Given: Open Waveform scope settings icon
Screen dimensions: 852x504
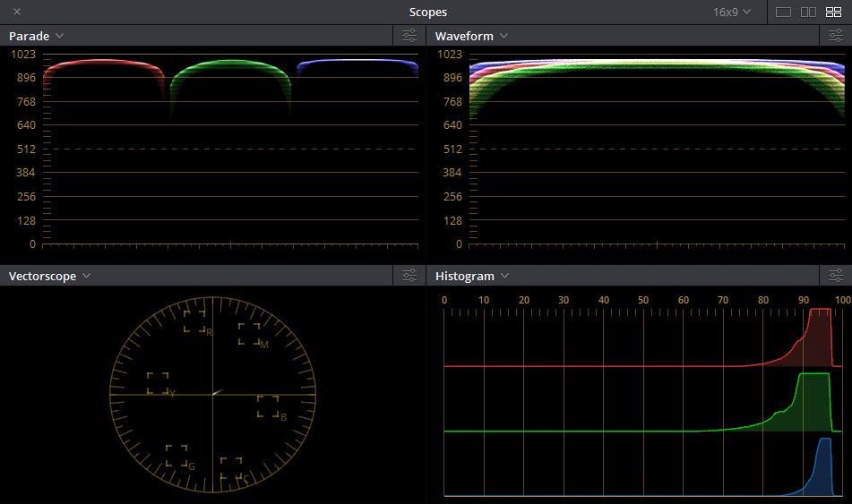Looking at the screenshot, I should click(x=835, y=36).
